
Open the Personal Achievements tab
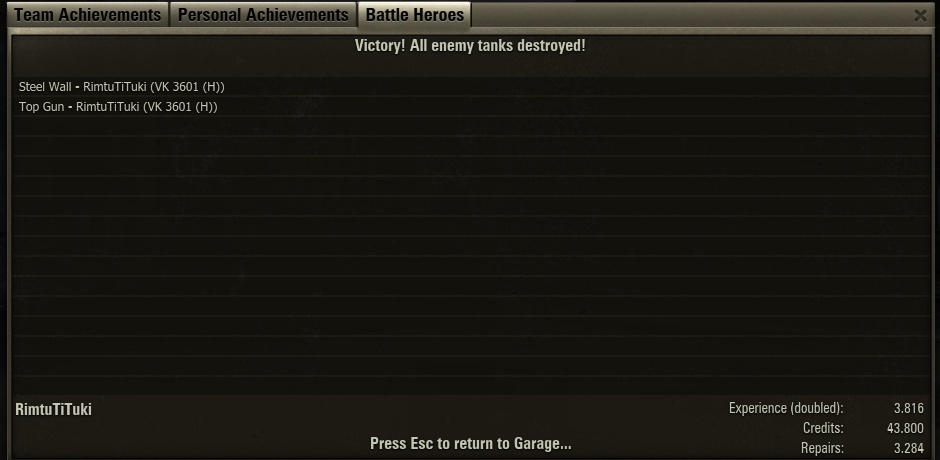pyautogui.click(x=263, y=14)
